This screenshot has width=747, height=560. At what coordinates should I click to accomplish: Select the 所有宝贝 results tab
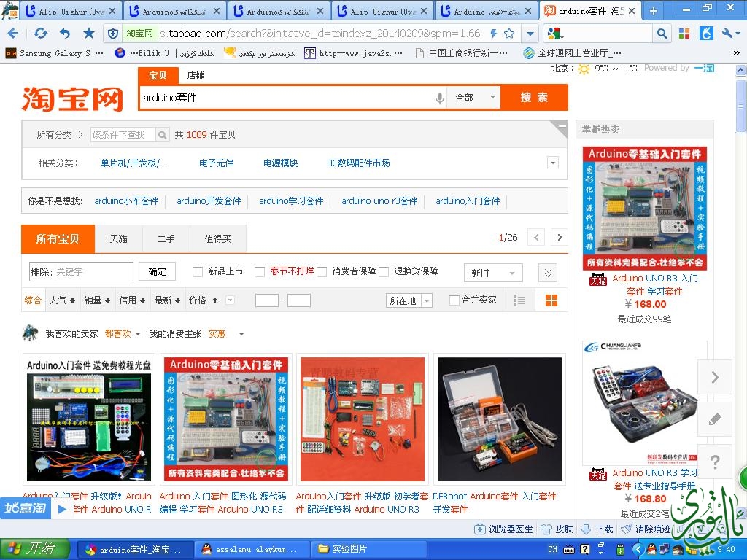pyautogui.click(x=58, y=238)
